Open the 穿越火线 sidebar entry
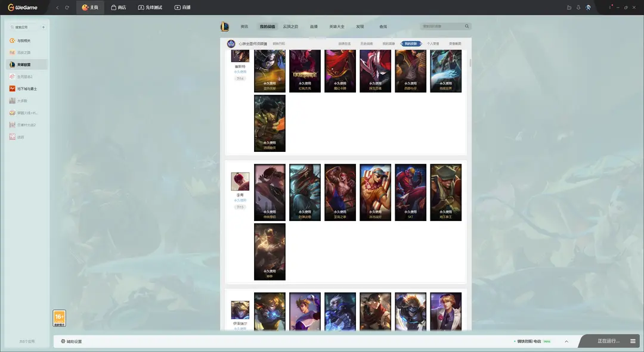This screenshot has width=644, height=352. [27, 113]
